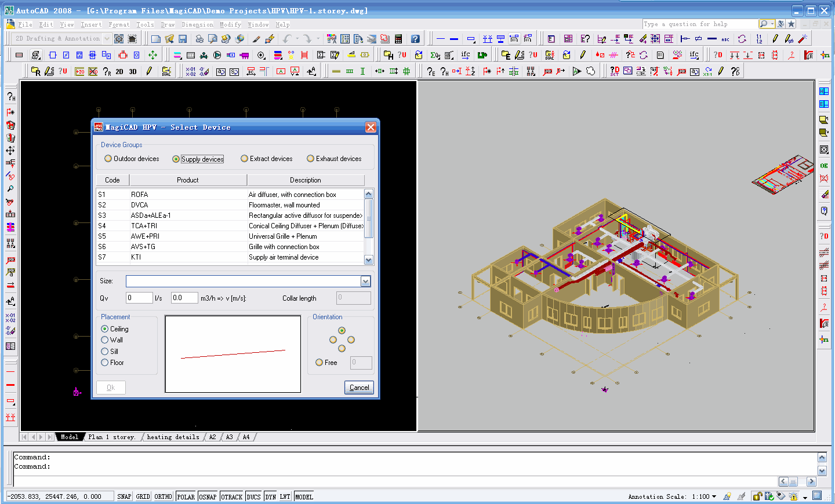Click the Cancel button in Select Device dialog
Viewport: 835px width, 504px height.
(359, 388)
